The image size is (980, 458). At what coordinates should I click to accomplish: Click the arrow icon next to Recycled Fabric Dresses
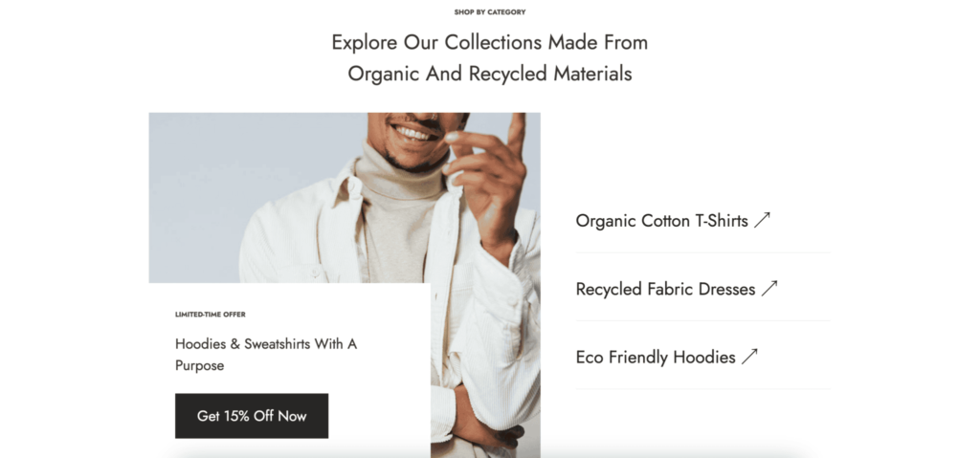tap(769, 288)
